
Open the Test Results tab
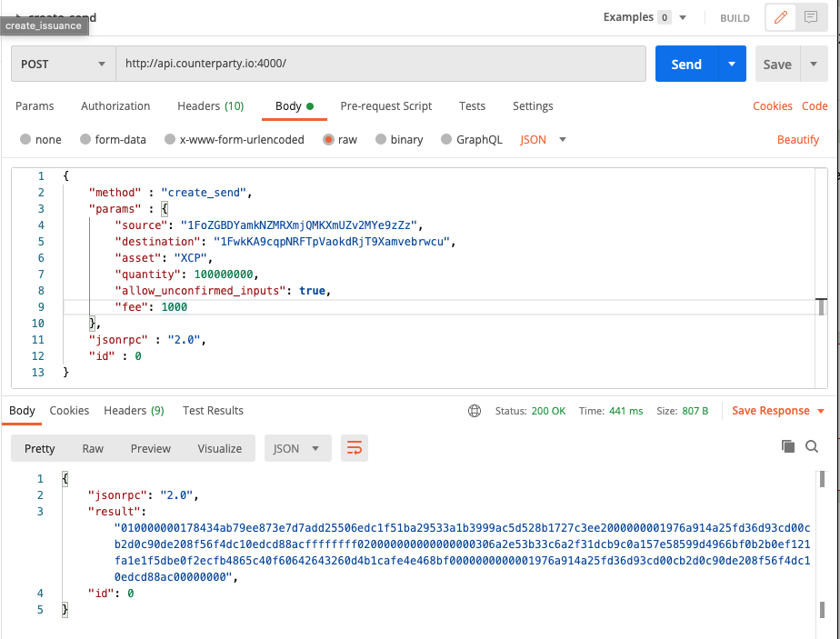tap(213, 410)
